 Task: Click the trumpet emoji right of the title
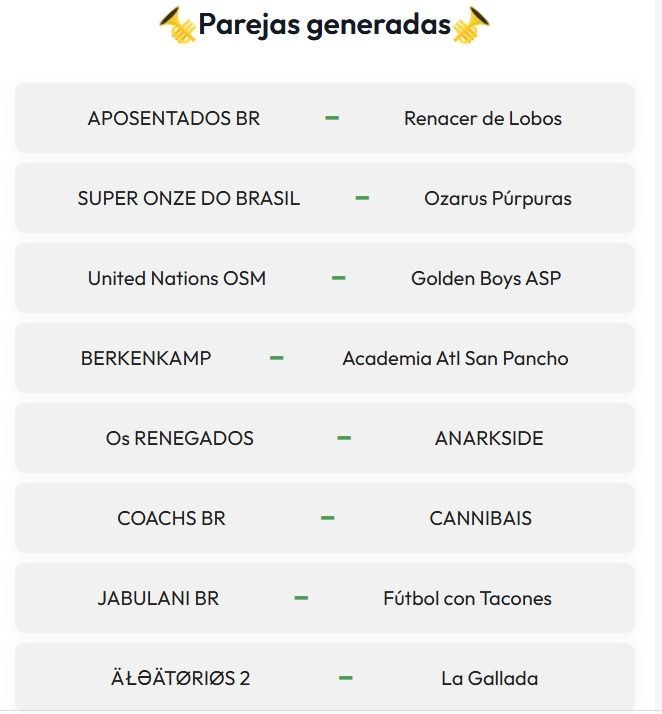(471, 24)
